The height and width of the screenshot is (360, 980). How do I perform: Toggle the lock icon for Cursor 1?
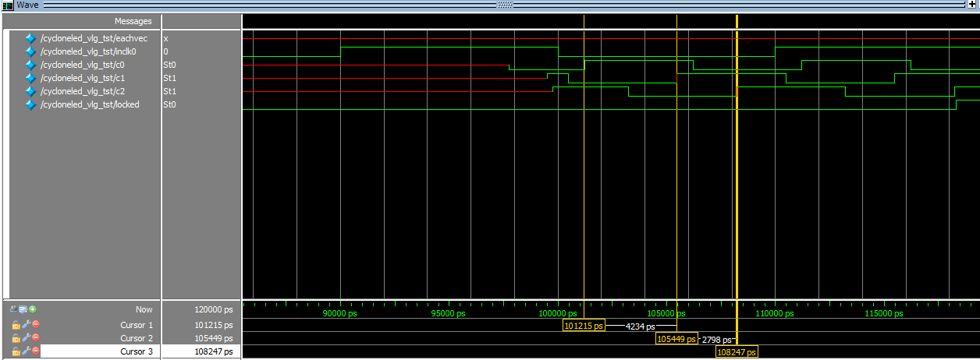coord(16,325)
